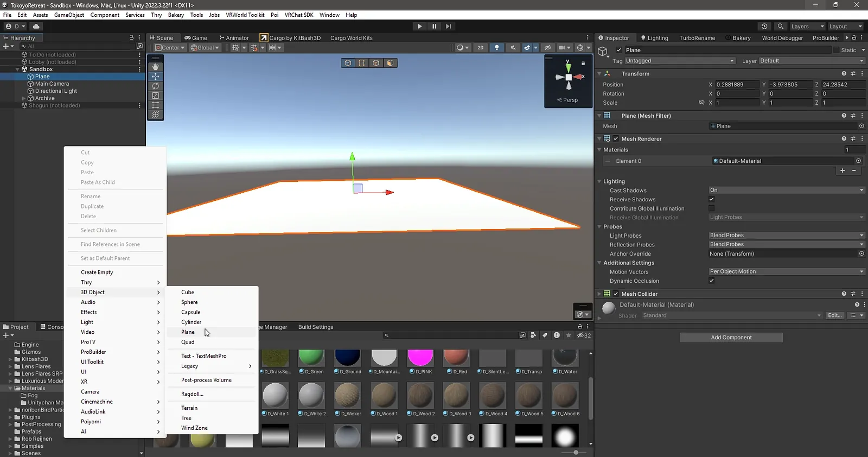Open Undo History icon

pos(764,26)
